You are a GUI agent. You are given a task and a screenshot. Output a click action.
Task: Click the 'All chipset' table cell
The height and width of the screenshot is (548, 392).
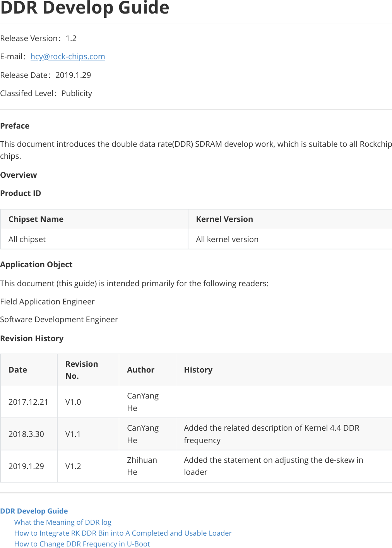[x=27, y=239]
